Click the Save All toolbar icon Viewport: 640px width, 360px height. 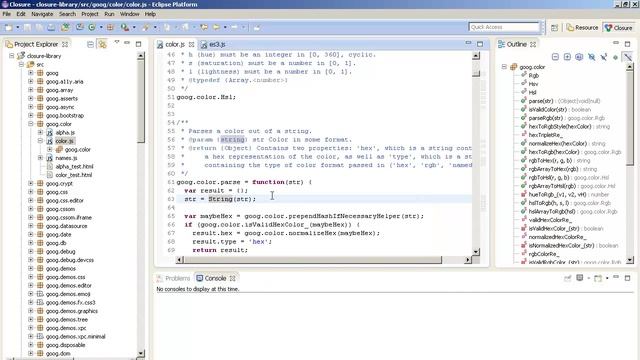[39, 27]
